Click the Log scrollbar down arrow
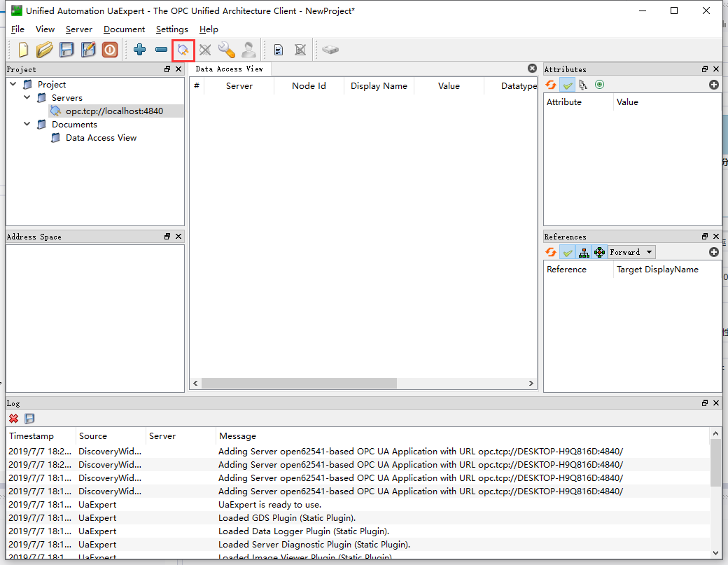 pyautogui.click(x=715, y=553)
